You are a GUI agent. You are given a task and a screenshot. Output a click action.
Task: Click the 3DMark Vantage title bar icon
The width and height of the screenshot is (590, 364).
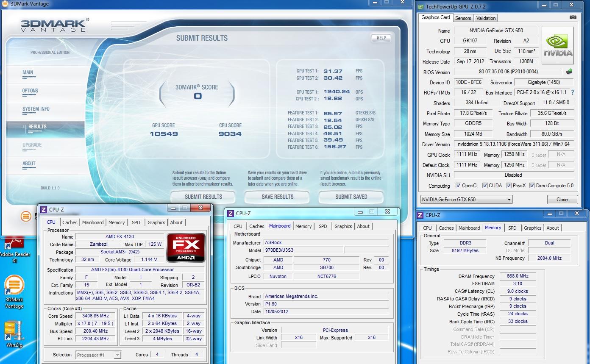[x=5, y=4]
